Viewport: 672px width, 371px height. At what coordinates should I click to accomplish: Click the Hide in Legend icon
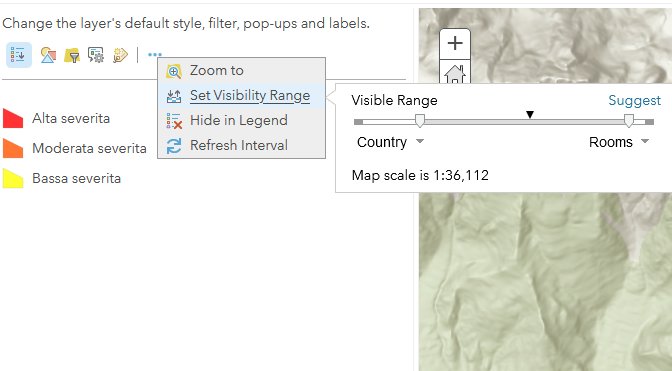[174, 121]
